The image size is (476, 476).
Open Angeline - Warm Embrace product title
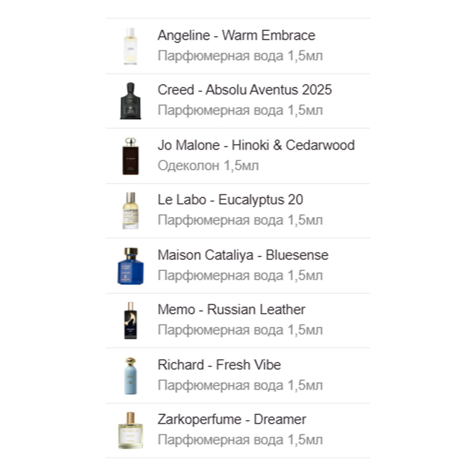coord(236,35)
